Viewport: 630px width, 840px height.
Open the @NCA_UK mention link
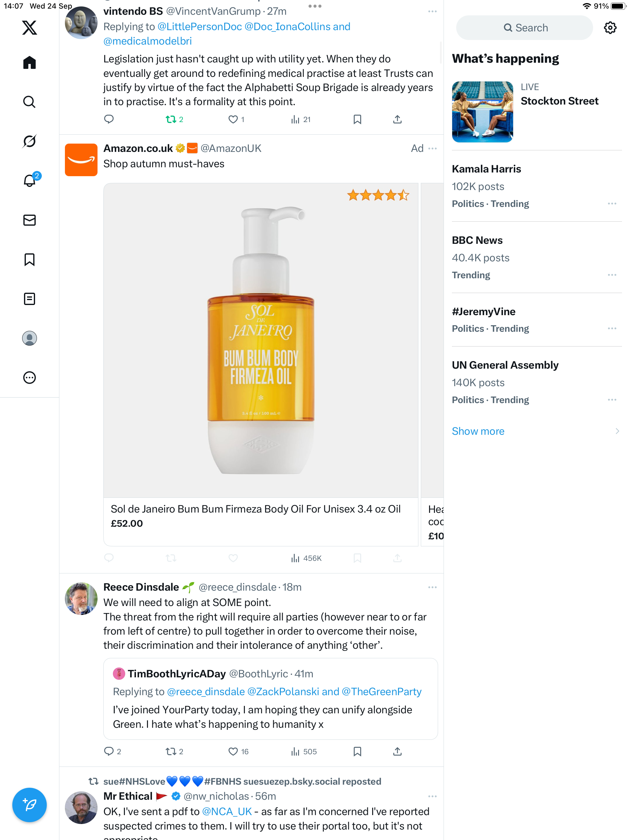(227, 811)
